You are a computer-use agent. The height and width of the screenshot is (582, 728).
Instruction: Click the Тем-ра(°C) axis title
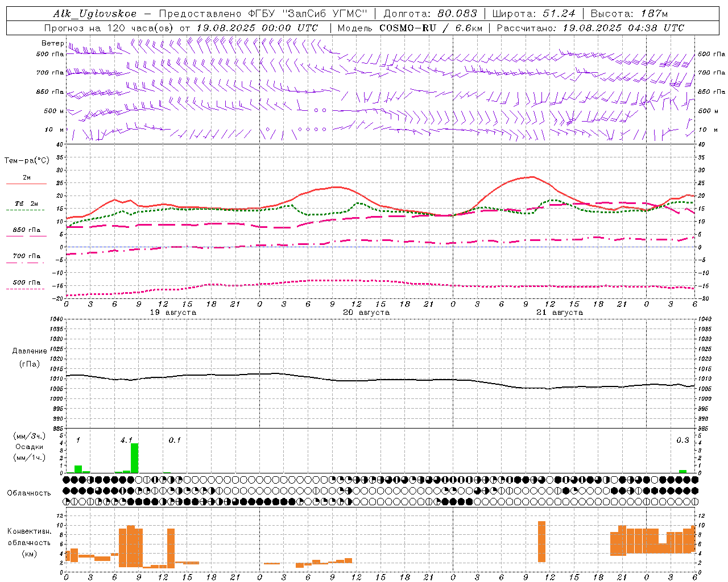point(27,160)
